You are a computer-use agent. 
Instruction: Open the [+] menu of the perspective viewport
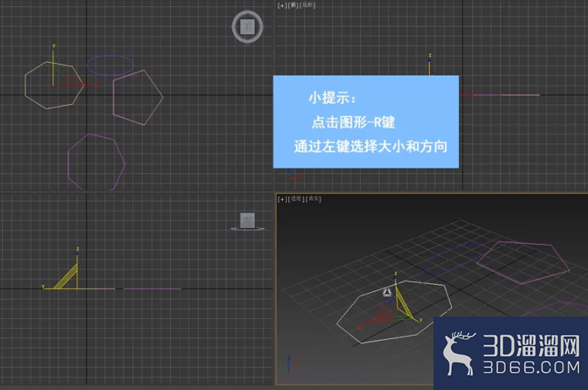pos(281,199)
